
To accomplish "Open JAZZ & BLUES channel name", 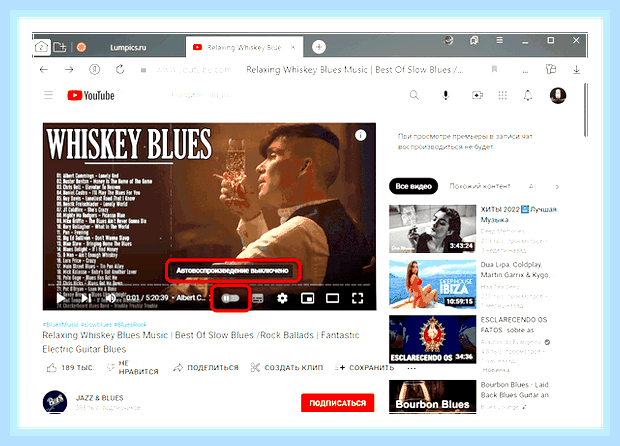I will [99, 398].
